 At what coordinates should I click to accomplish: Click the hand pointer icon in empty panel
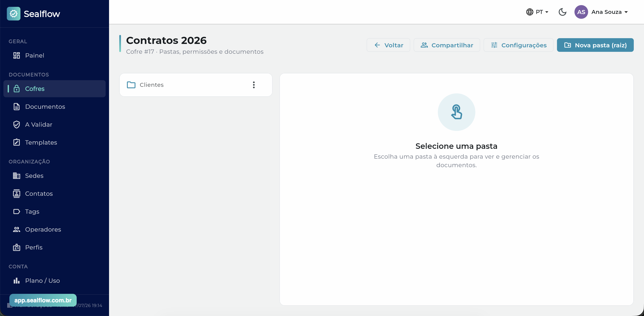(457, 112)
